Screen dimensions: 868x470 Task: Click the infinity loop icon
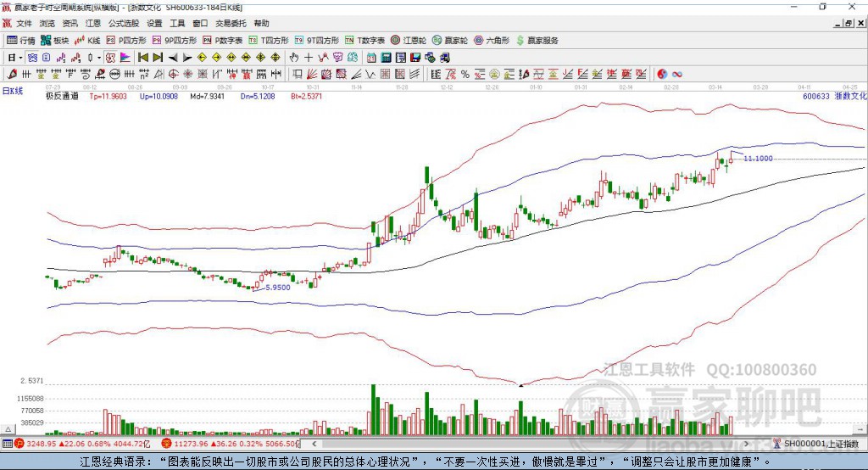pos(677,74)
